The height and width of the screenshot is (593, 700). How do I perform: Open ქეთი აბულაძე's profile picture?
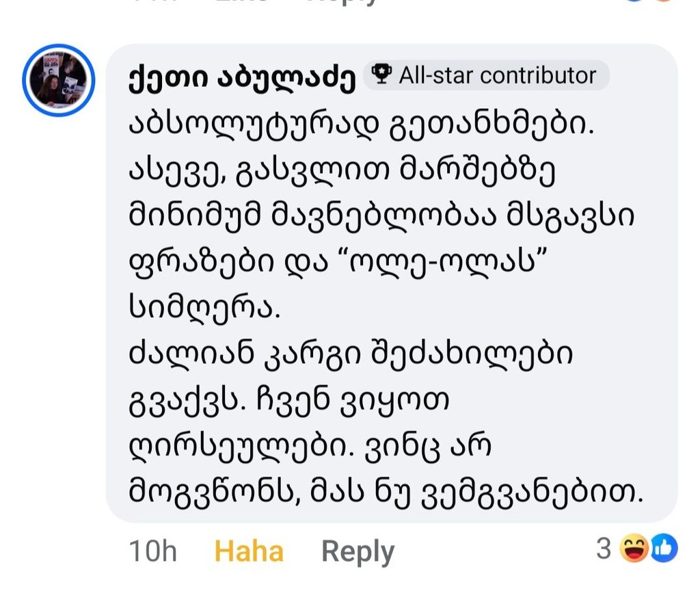click(59, 81)
